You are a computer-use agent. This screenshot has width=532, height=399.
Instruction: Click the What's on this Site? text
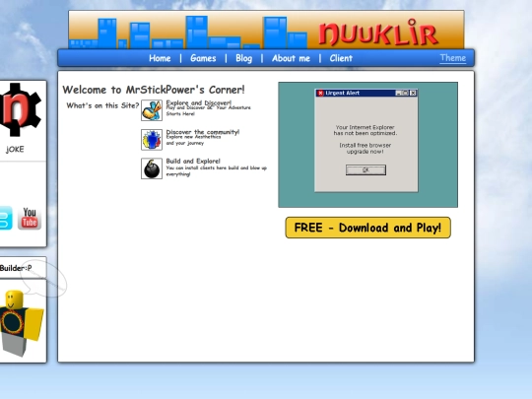point(102,105)
